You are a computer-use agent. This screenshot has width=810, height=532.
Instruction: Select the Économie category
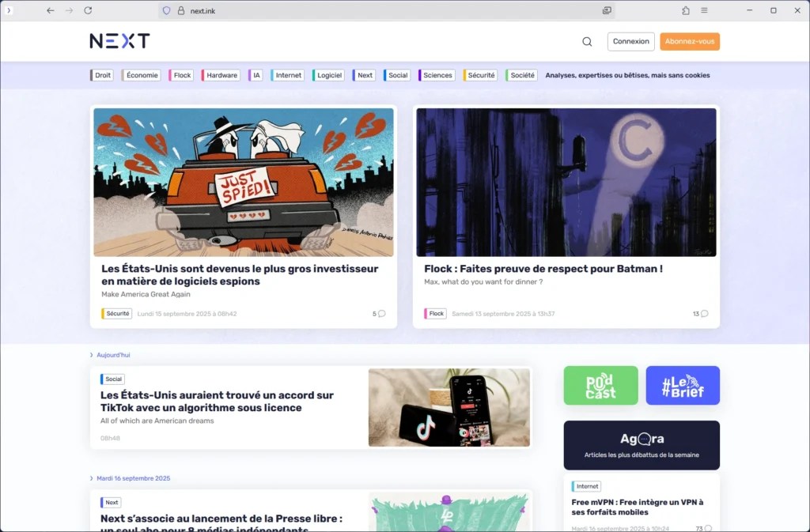tap(141, 75)
